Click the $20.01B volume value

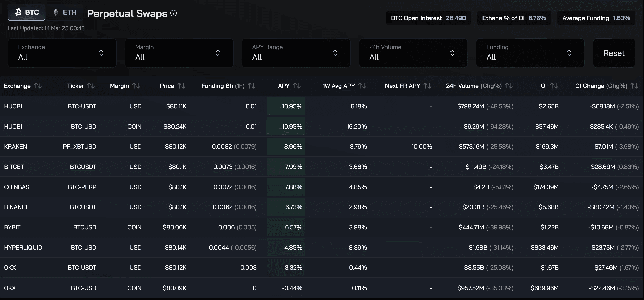coord(473,207)
